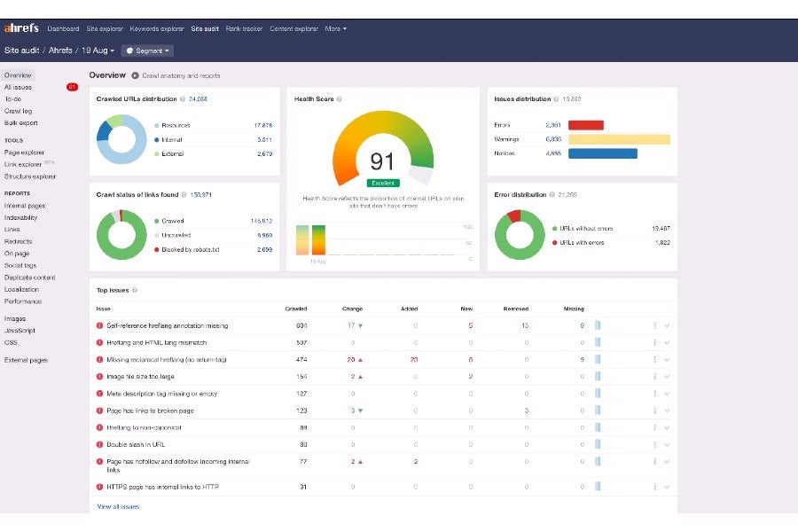Click the Health Score gauge showing 91
The image size is (798, 532).
(x=383, y=149)
